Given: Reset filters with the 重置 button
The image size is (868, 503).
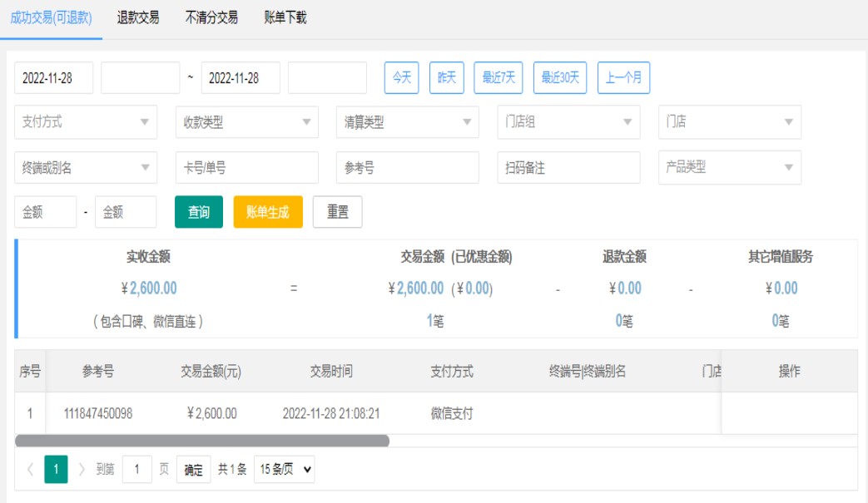Looking at the screenshot, I should tap(337, 212).
